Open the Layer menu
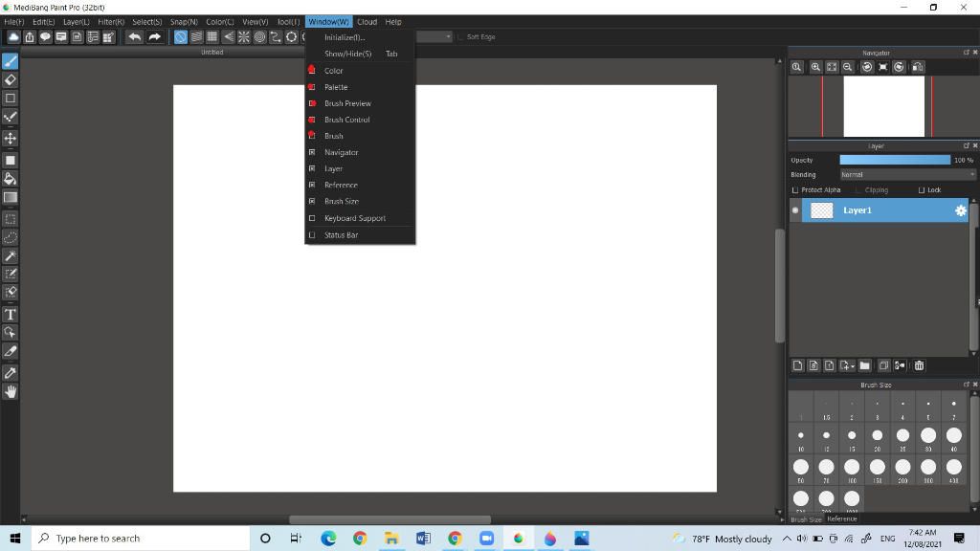The image size is (980, 551). coord(77,22)
